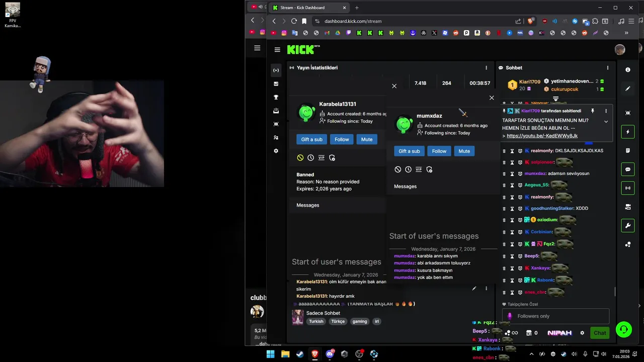The image size is (644, 362).
Task: Timeout mumxdaz from chat row
Action: coord(513,173)
